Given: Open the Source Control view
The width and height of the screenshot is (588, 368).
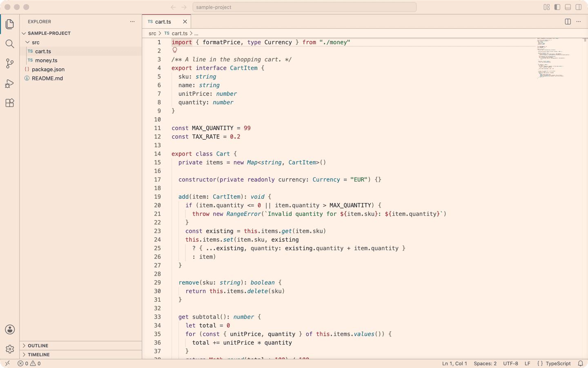Looking at the screenshot, I should click(x=10, y=63).
